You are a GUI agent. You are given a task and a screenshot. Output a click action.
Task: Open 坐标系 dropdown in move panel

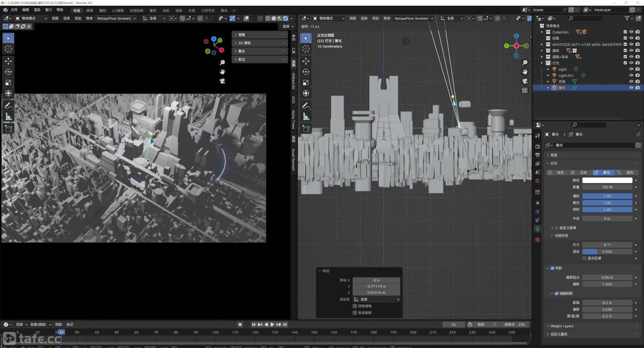[x=376, y=299]
